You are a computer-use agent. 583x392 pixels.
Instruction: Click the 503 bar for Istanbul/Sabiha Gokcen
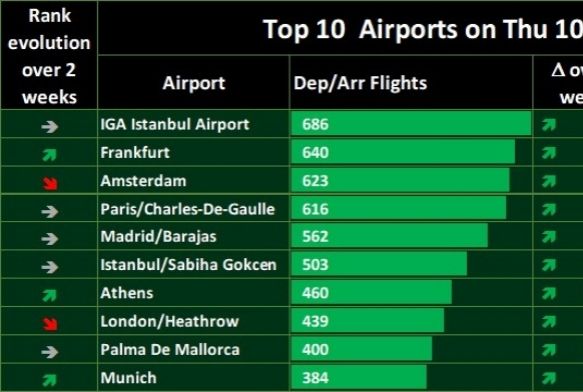(379, 264)
